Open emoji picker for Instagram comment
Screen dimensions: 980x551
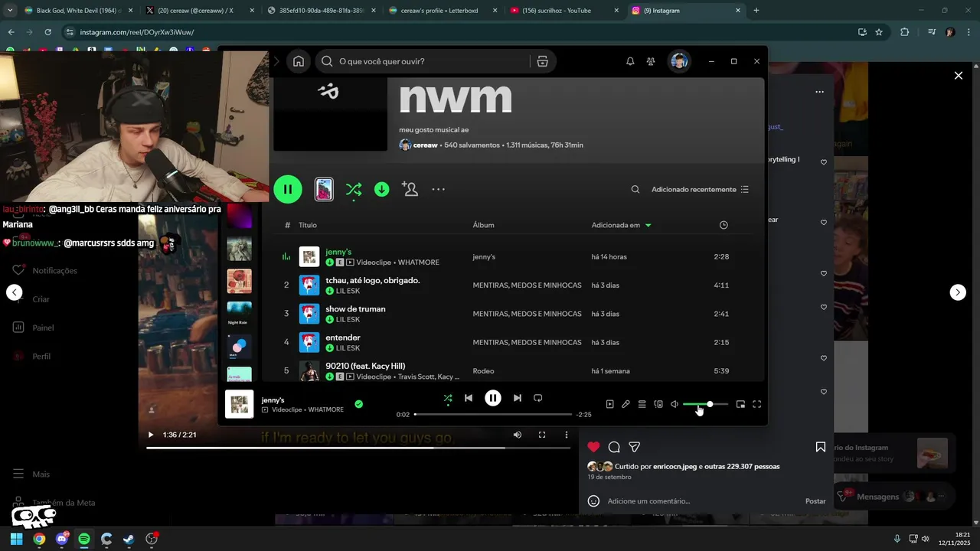tap(593, 501)
